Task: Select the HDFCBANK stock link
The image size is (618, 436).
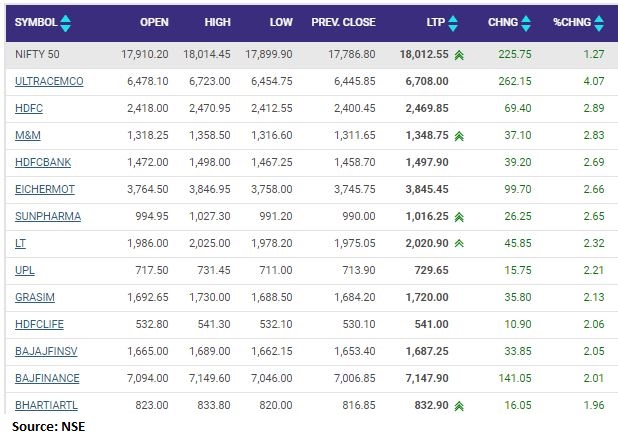Action: pos(43,162)
